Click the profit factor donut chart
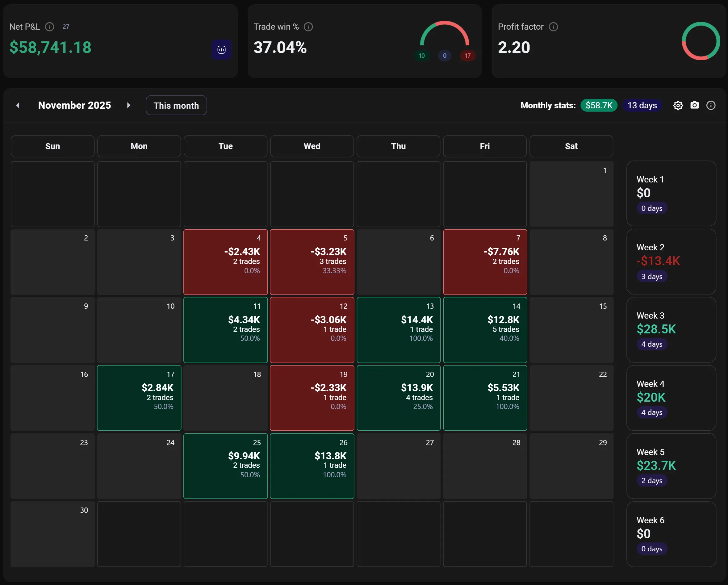728x585 pixels. point(701,41)
